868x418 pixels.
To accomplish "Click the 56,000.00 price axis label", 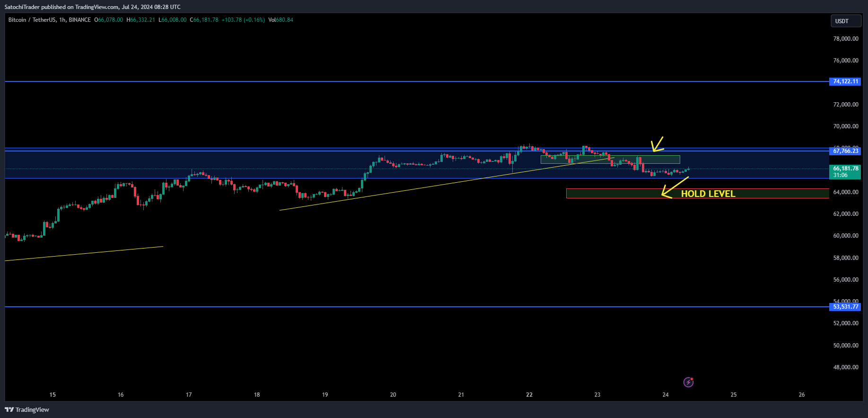I will pos(846,280).
